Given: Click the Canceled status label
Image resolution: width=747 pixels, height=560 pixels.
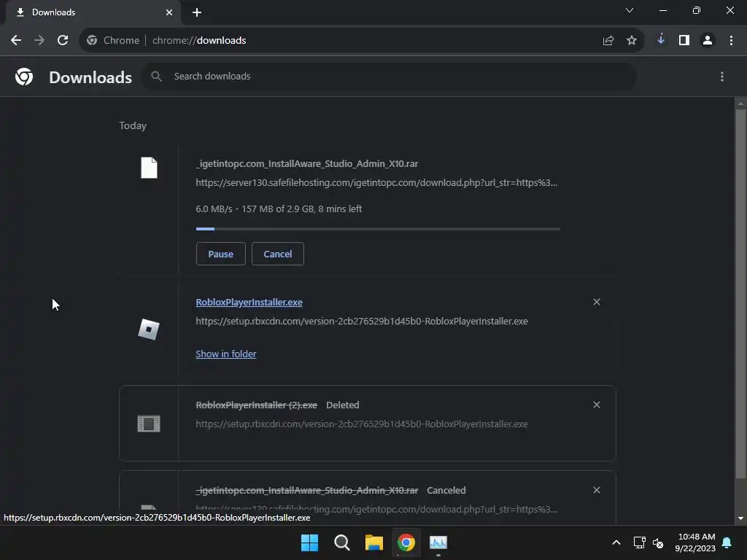Looking at the screenshot, I should click(446, 491).
